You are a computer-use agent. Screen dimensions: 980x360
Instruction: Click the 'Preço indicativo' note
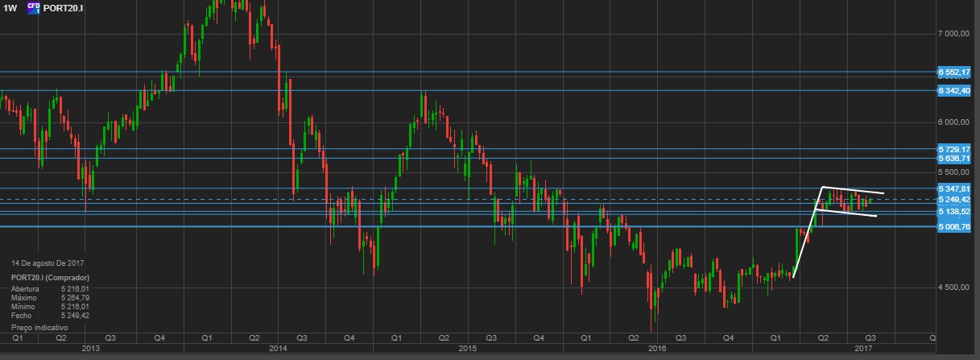40,329
